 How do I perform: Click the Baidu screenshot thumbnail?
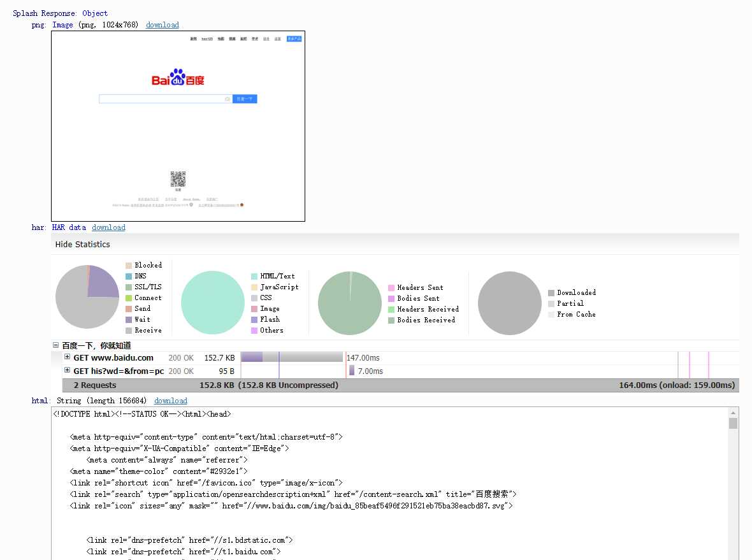pyautogui.click(x=178, y=126)
